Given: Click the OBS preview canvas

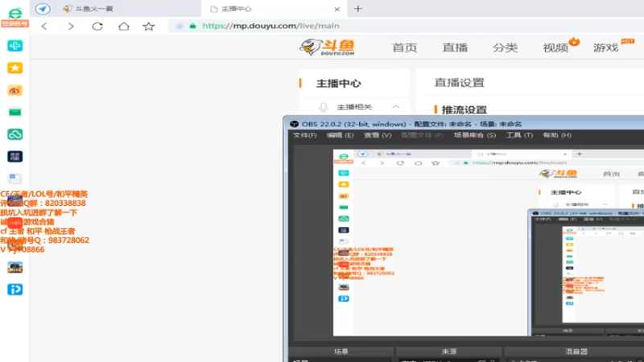Looking at the screenshot, I should tap(489, 243).
